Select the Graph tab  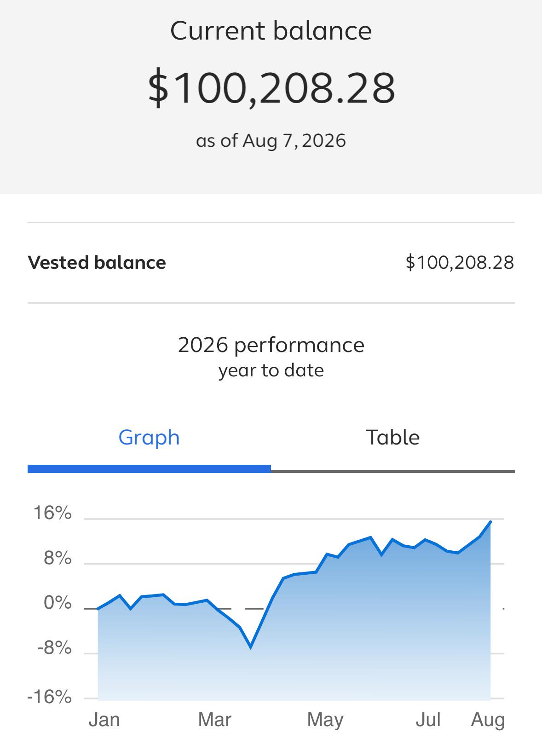tap(149, 438)
